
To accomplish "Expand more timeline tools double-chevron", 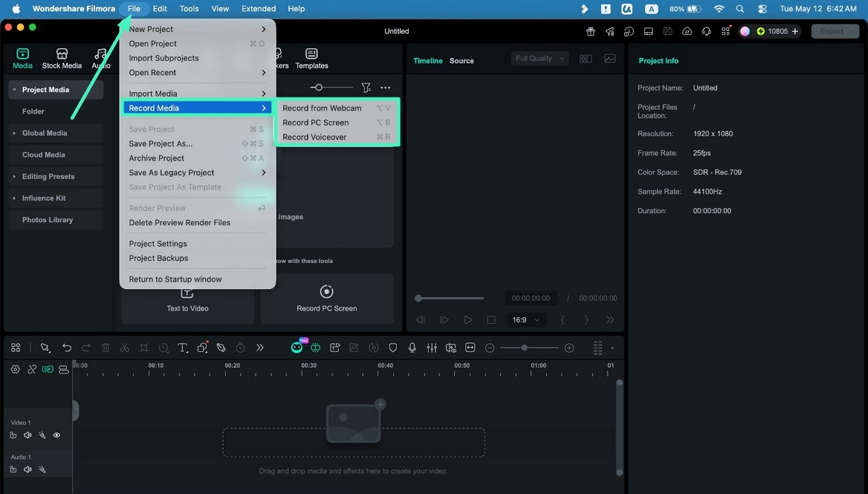I will [x=260, y=348].
